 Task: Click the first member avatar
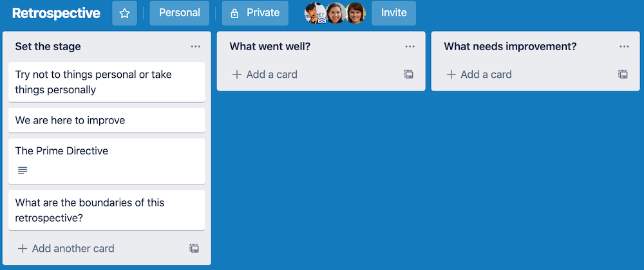(x=315, y=13)
